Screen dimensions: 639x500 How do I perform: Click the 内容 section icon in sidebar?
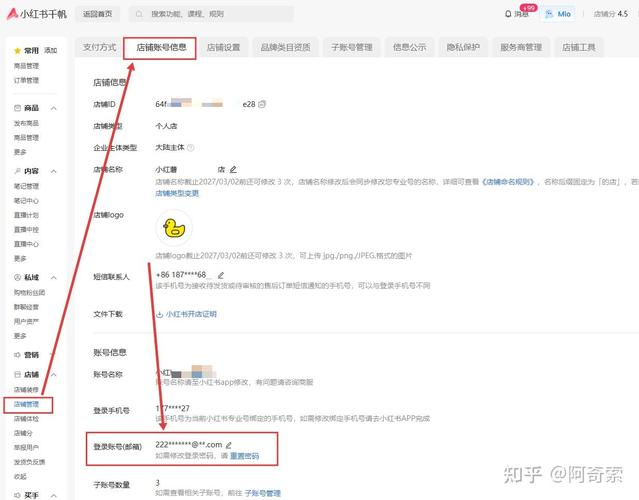[x=17, y=171]
